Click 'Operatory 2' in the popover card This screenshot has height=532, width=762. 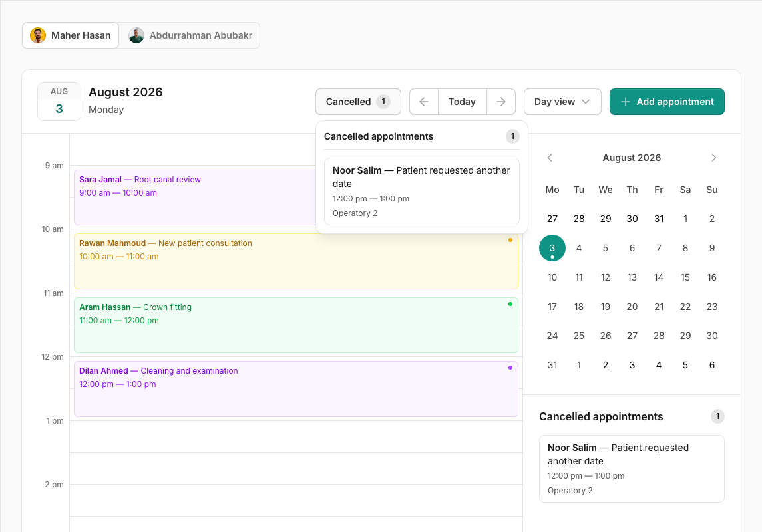355,213
